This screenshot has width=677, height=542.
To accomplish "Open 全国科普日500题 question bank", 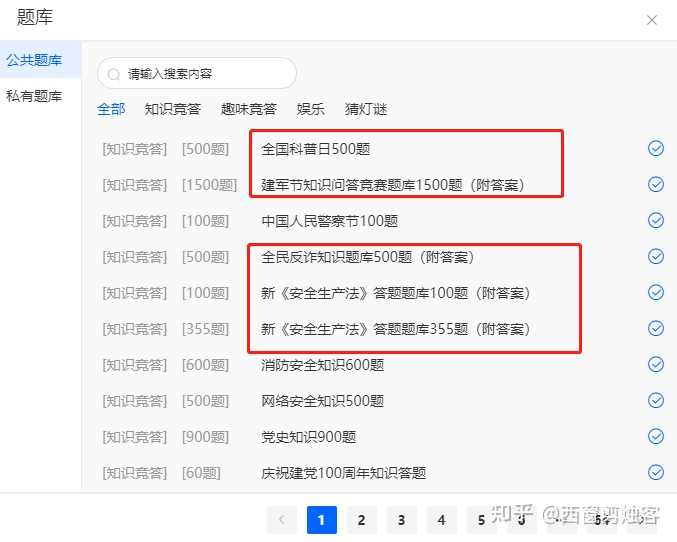I will (316, 149).
